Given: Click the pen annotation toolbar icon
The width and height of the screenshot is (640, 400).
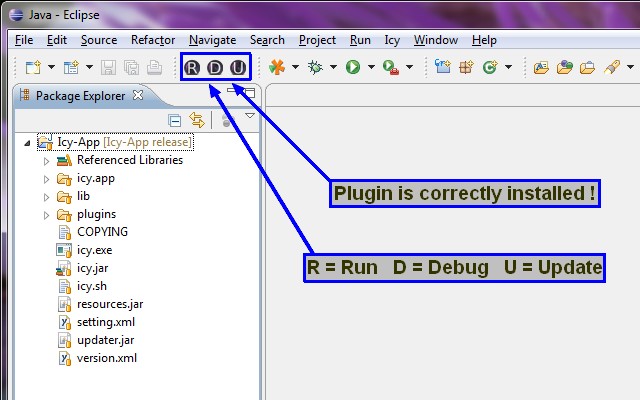Looking at the screenshot, I should click(x=611, y=67).
